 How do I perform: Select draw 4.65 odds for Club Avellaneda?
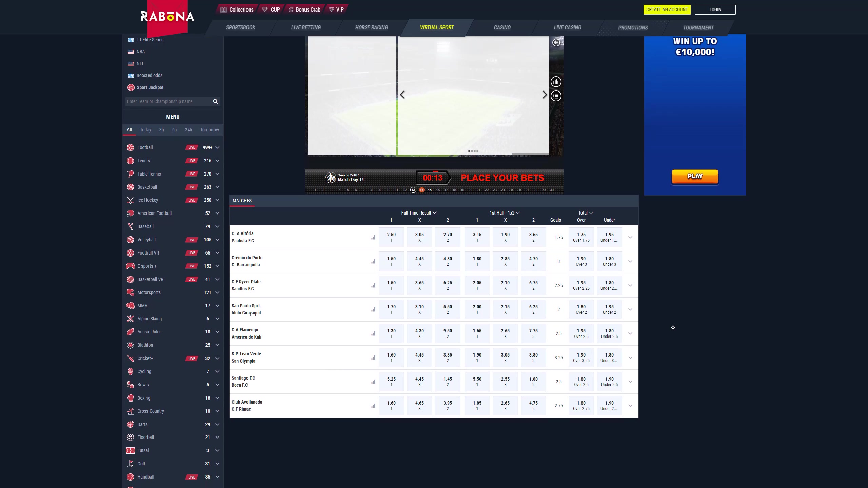(419, 405)
